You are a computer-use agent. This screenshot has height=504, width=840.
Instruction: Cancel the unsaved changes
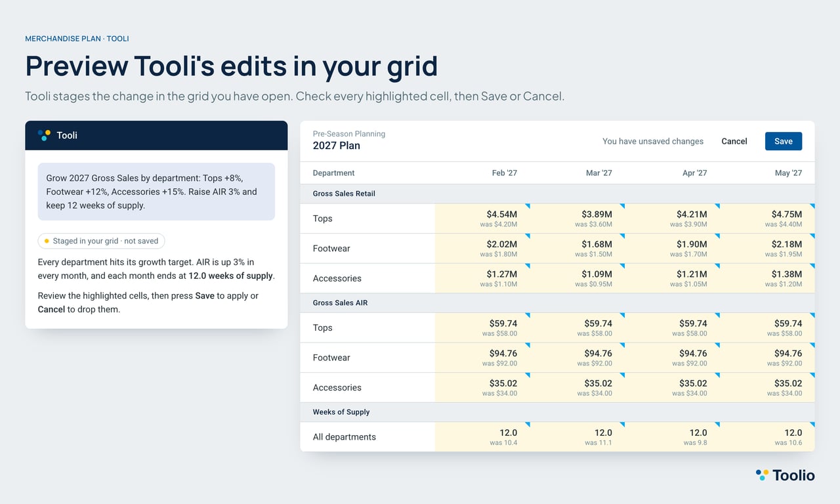tap(734, 141)
